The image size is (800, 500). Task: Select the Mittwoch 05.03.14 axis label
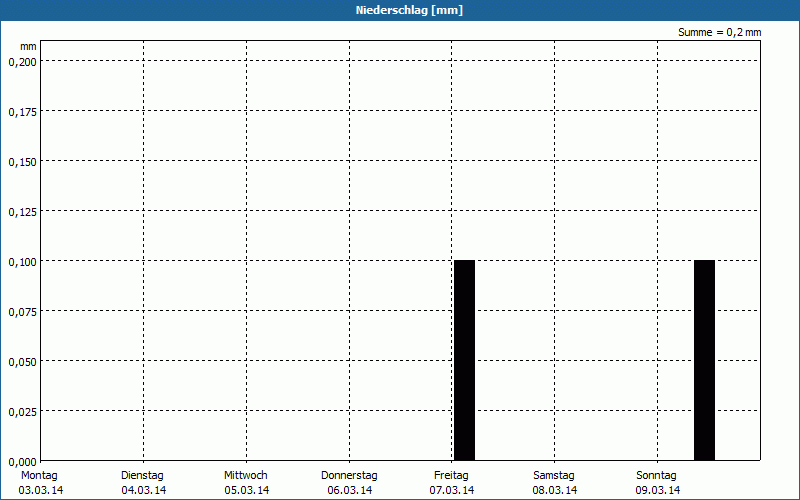(246, 483)
